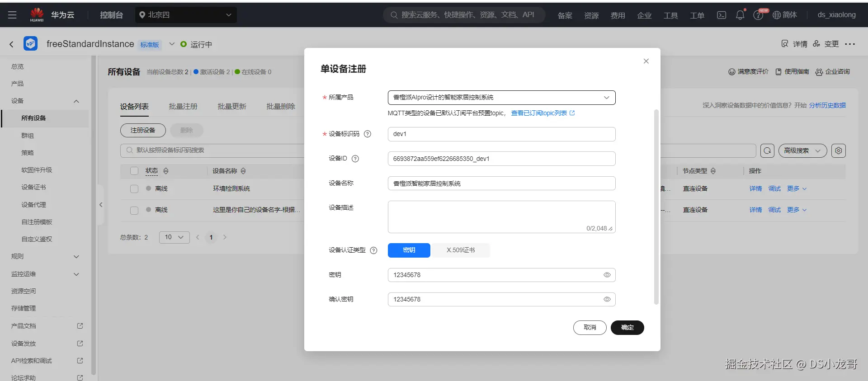Check the select-all devices checkbox
Screen dimensions: 868x381
click(x=134, y=171)
